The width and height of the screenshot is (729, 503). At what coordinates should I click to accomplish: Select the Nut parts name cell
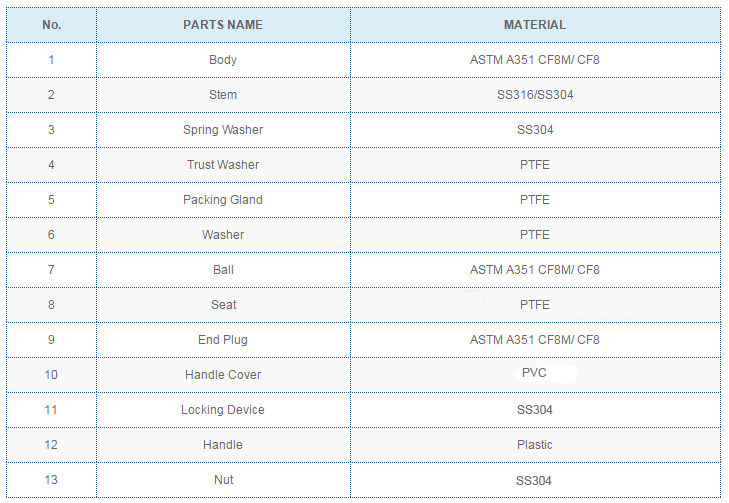pyautogui.click(x=223, y=480)
